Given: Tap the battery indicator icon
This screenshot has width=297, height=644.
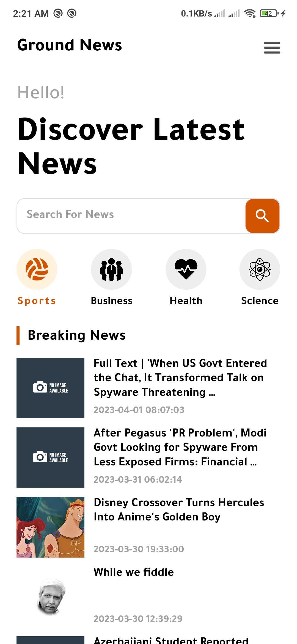Looking at the screenshot, I should [269, 13].
